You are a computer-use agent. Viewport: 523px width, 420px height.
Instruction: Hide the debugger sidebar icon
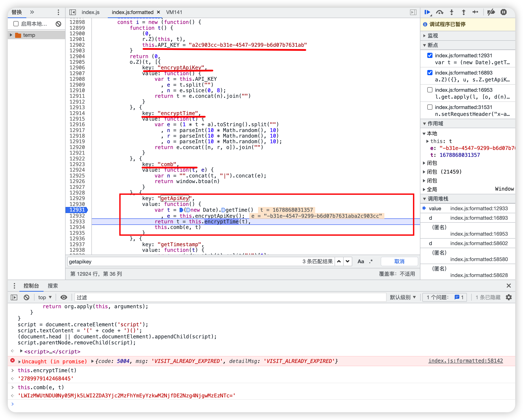[413, 12]
